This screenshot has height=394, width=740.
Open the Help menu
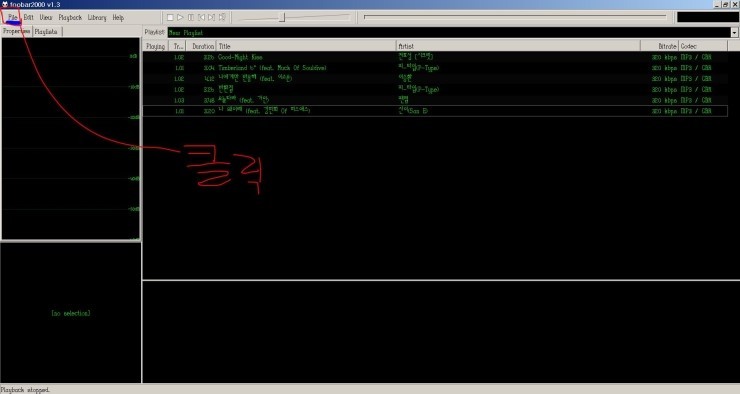tap(118, 17)
